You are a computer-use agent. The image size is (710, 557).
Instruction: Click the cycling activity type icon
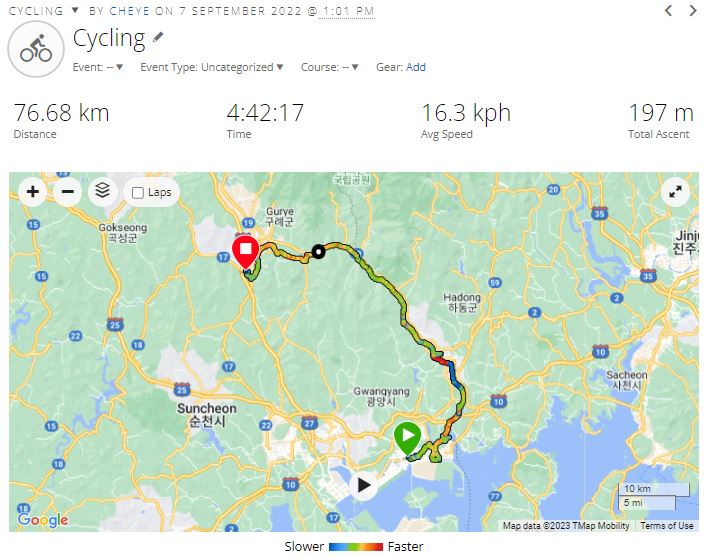[36, 49]
